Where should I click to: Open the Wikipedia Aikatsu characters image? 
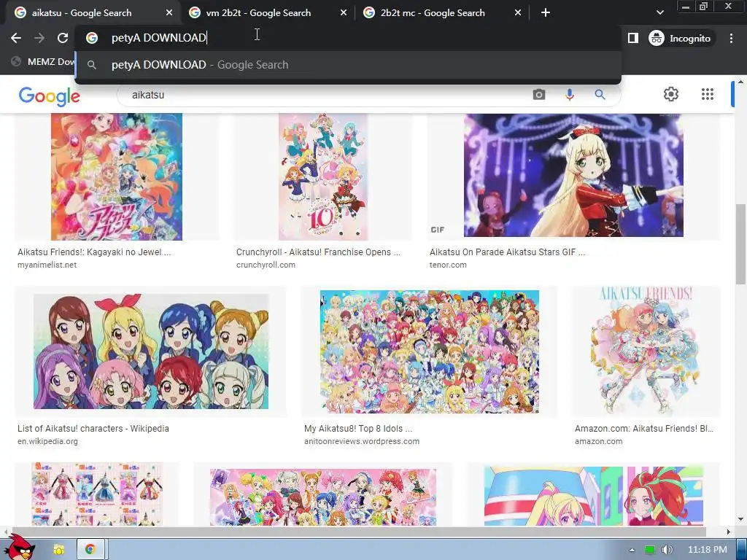151,351
